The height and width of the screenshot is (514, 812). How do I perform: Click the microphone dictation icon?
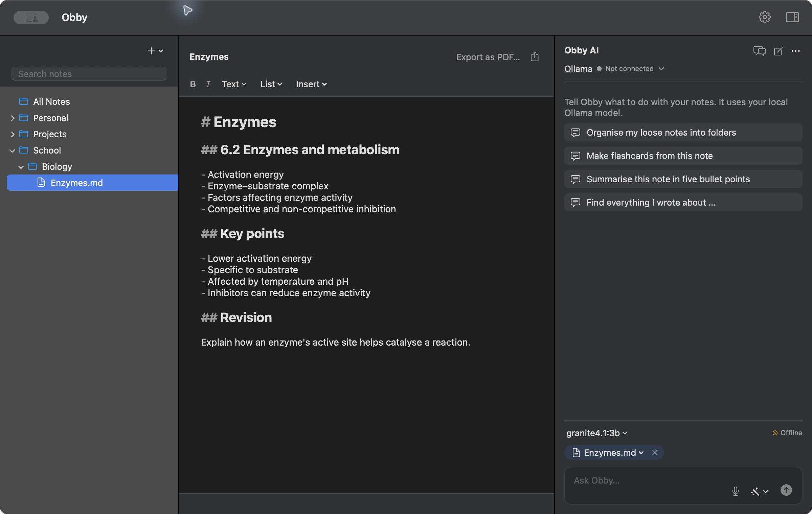[736, 491]
